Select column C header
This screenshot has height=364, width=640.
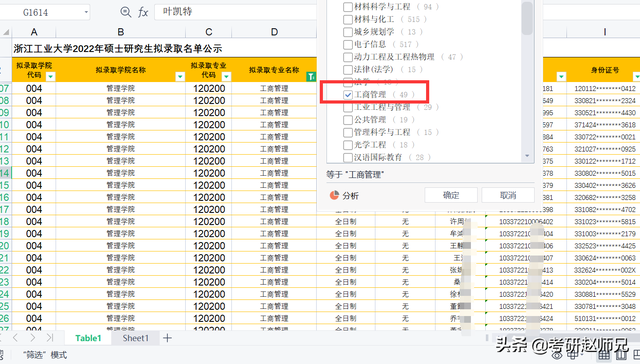[209, 32]
